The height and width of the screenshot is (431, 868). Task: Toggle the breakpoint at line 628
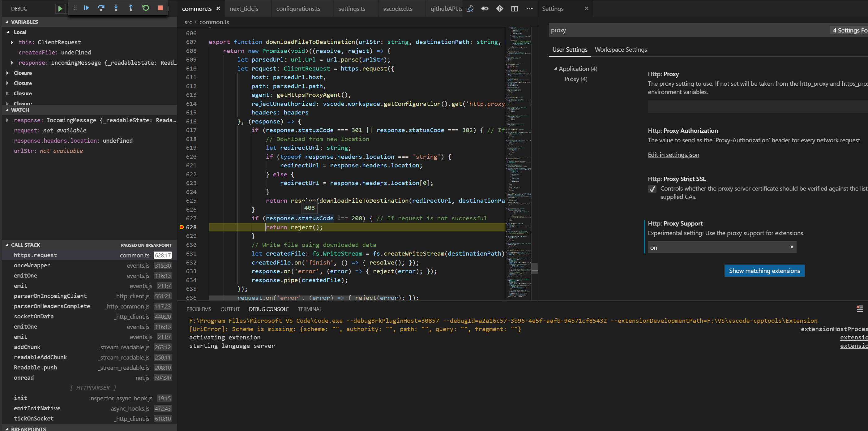[x=182, y=227]
